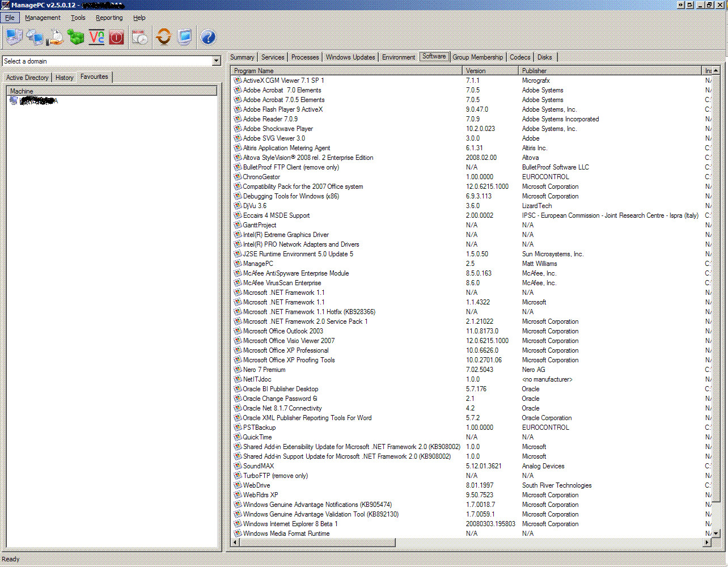Open the Tools menu

[78, 18]
